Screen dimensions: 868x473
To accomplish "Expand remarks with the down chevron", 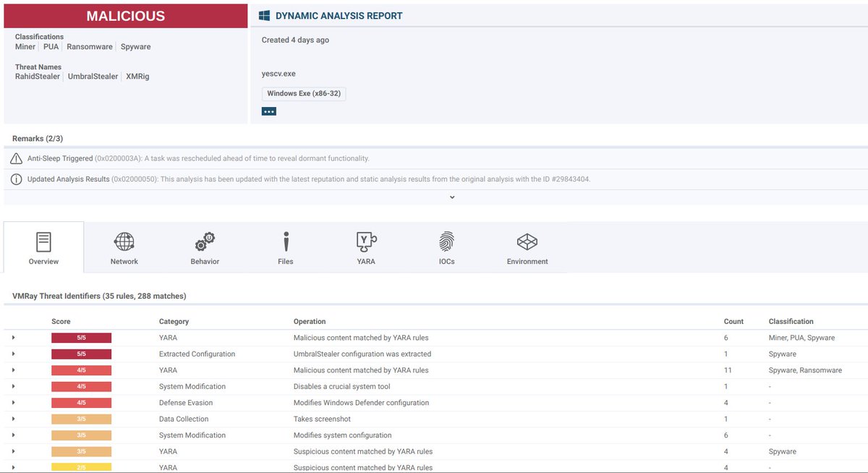I will [x=452, y=197].
